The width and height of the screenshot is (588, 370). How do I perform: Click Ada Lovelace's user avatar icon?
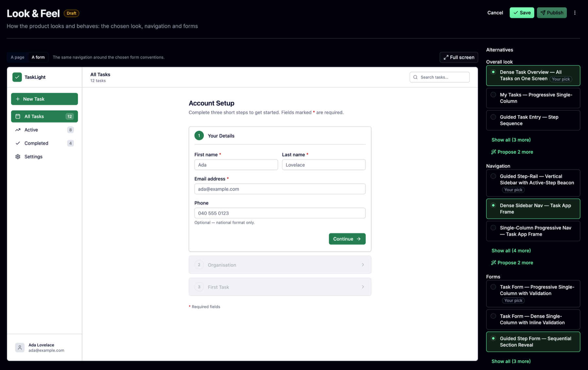click(x=20, y=347)
